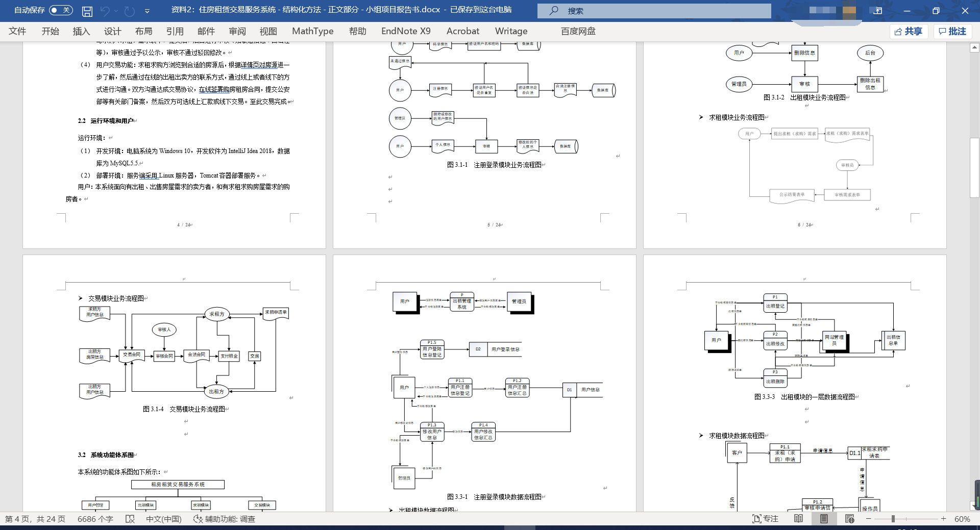Click the zoom out minus icon

pos(869,519)
